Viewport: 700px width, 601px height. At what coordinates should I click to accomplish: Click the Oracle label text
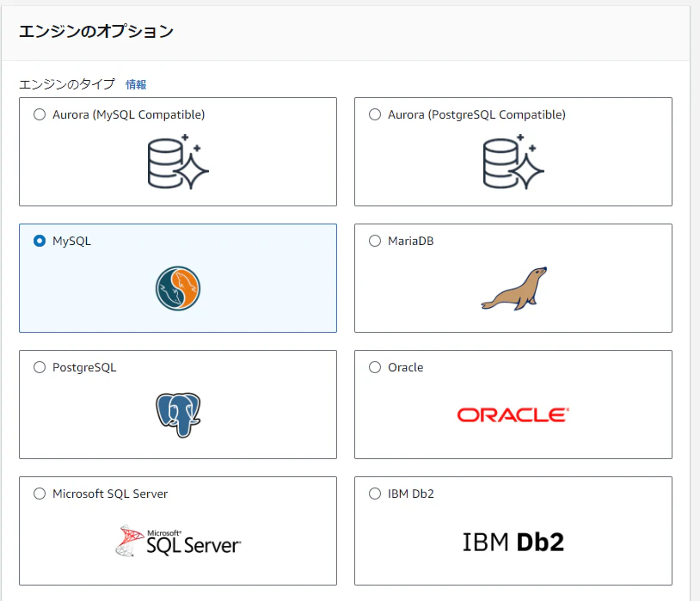(405, 367)
